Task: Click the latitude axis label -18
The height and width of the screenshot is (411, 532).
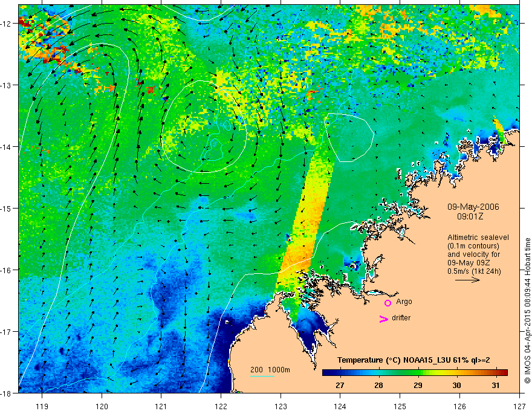Action: [7, 393]
